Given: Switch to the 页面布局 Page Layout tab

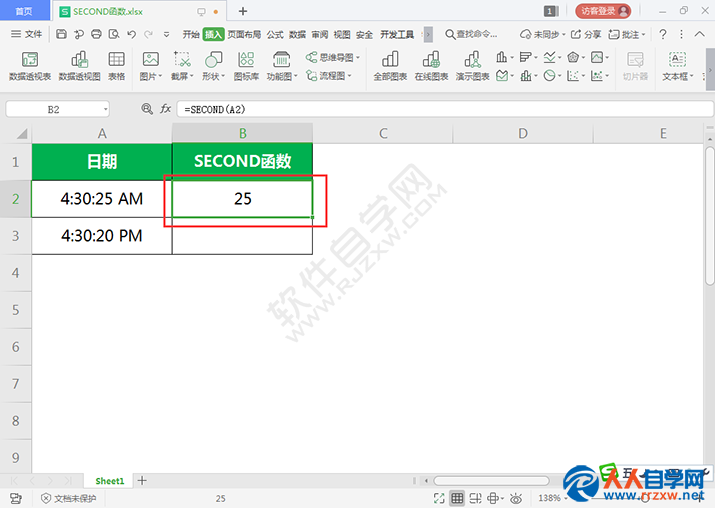Looking at the screenshot, I should 244,34.
